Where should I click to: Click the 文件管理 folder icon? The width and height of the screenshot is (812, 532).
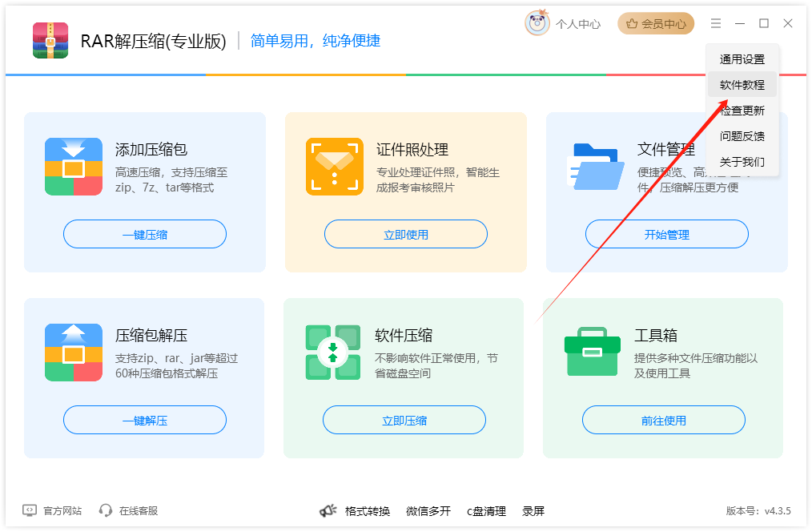pos(596,167)
